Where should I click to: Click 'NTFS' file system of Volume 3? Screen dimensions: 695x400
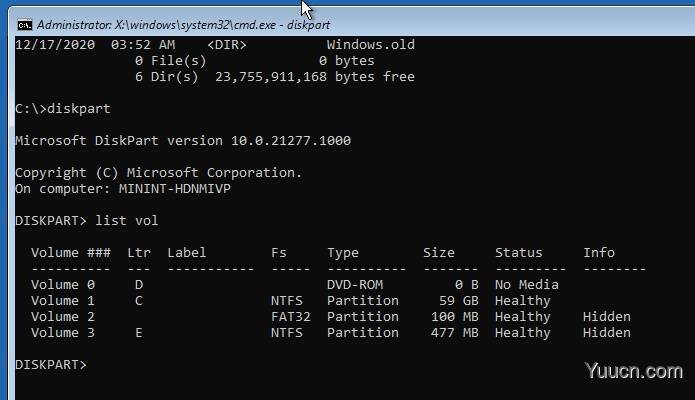pyautogui.click(x=287, y=332)
